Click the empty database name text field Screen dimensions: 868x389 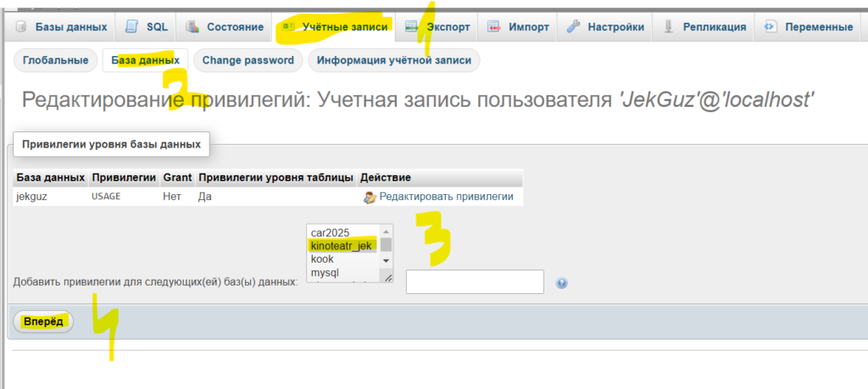point(475,281)
